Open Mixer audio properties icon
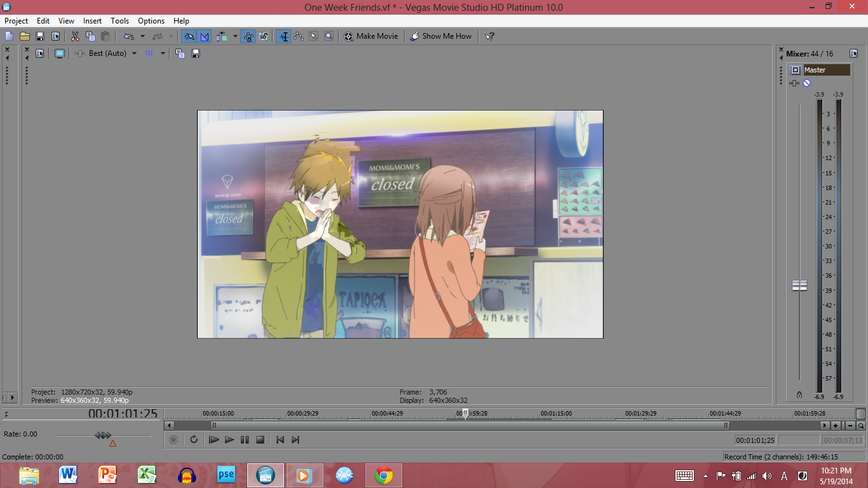Image resolution: width=868 pixels, height=488 pixels. point(853,54)
